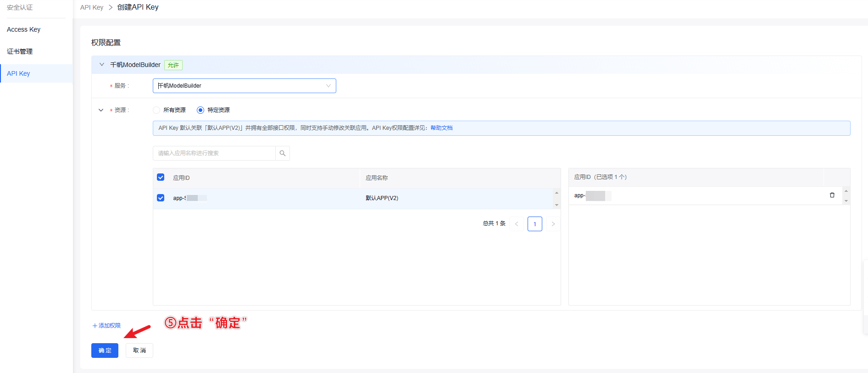Go back to API Key breadcrumb
The height and width of the screenshot is (373, 868).
92,7
